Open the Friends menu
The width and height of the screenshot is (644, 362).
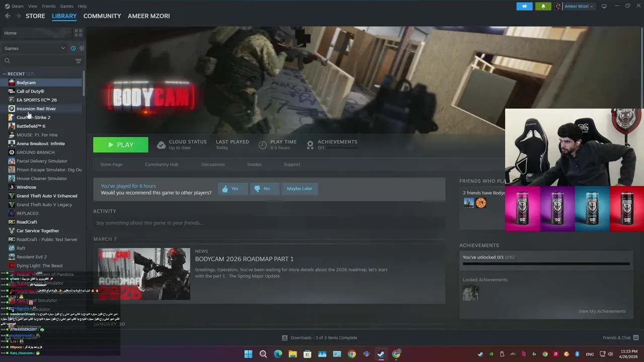coord(49,6)
